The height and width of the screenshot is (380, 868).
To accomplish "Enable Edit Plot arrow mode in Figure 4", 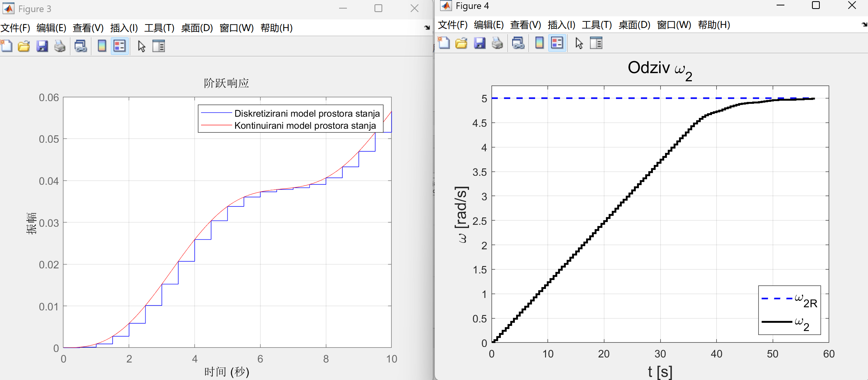I will (x=579, y=43).
